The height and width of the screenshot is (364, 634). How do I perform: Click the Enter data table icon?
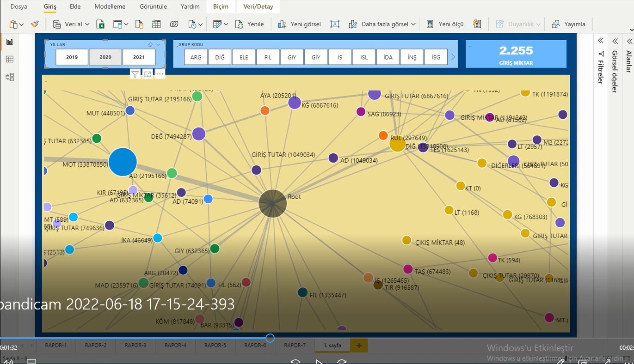[156, 24]
